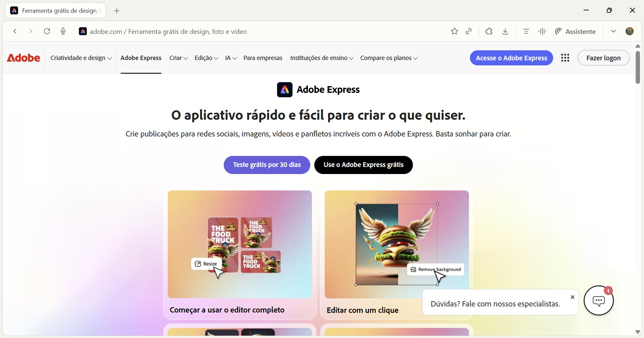
Task: Activate the microphone voice search icon
Action: (x=63, y=31)
